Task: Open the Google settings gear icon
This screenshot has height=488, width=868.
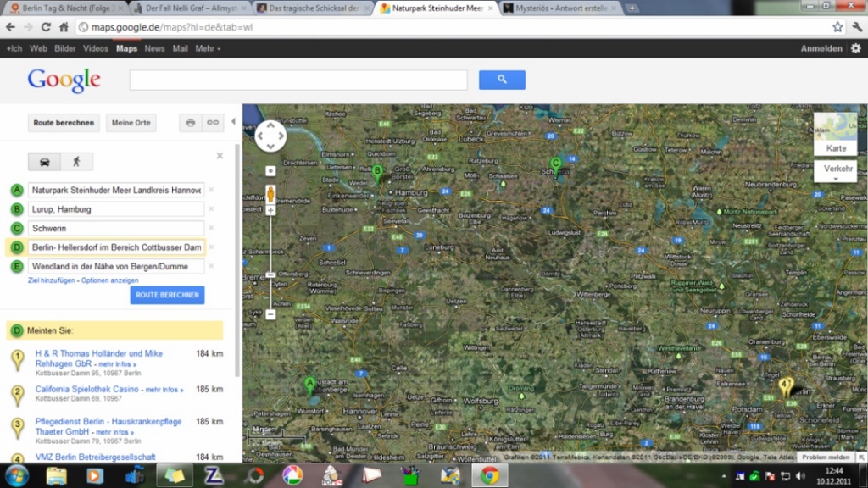Action: coord(856,48)
